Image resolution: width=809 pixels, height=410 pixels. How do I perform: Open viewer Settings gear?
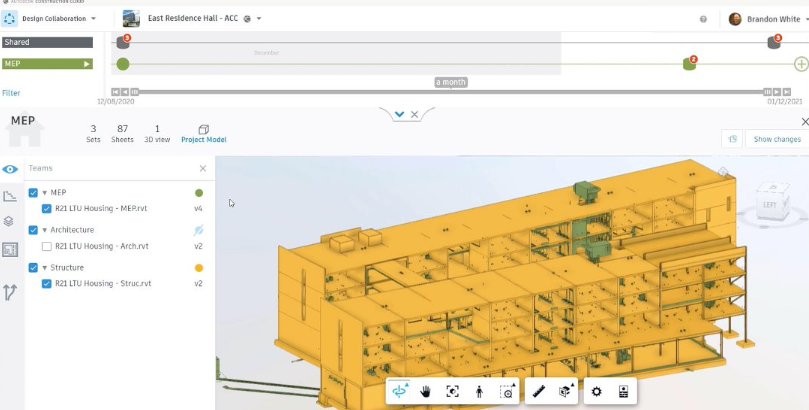pyautogui.click(x=596, y=391)
